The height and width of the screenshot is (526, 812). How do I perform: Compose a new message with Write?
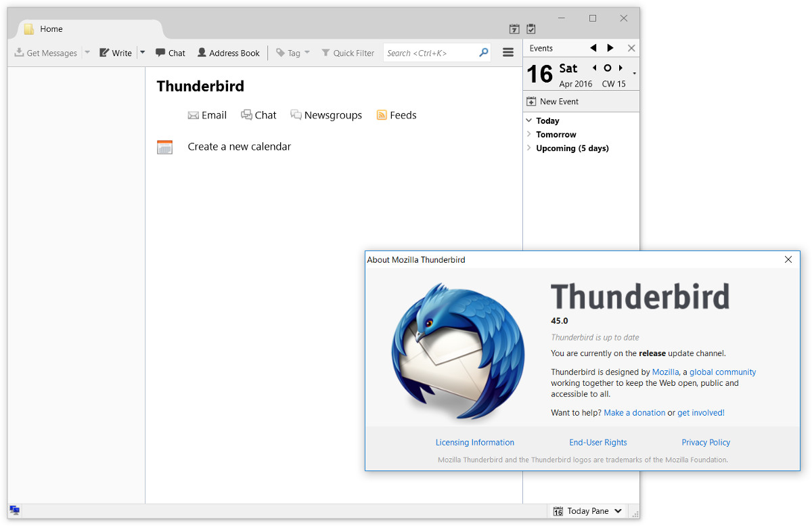[116, 53]
